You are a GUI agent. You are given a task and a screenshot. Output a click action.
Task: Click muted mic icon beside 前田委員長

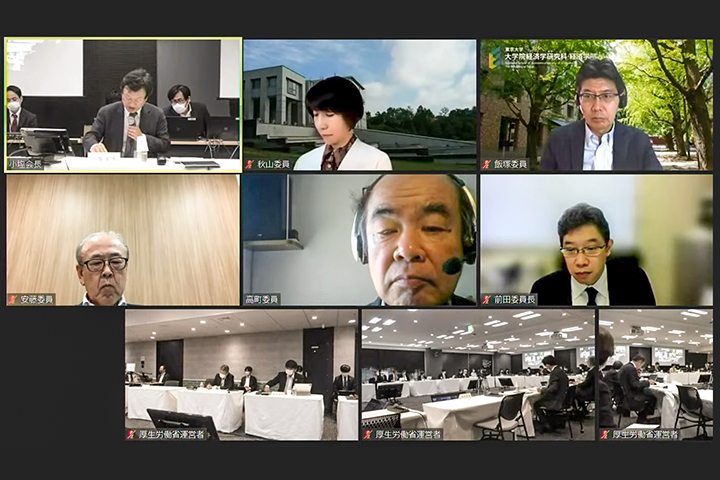(487, 300)
